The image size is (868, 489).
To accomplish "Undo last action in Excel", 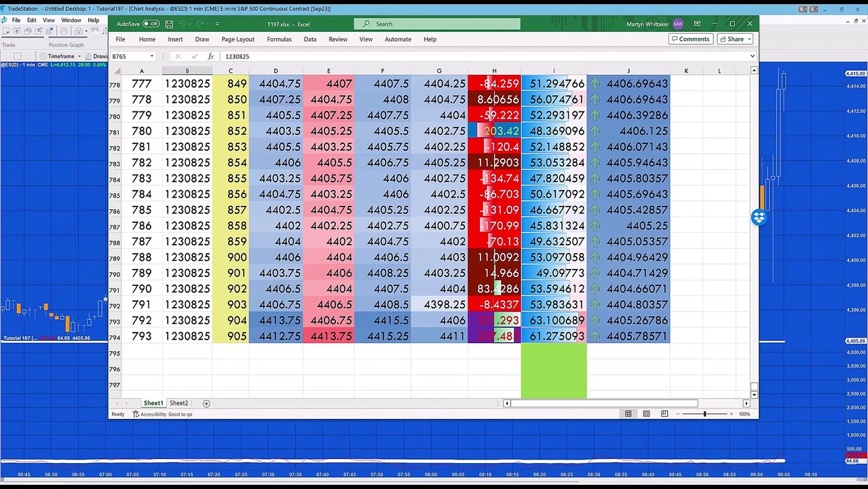I will (x=182, y=24).
